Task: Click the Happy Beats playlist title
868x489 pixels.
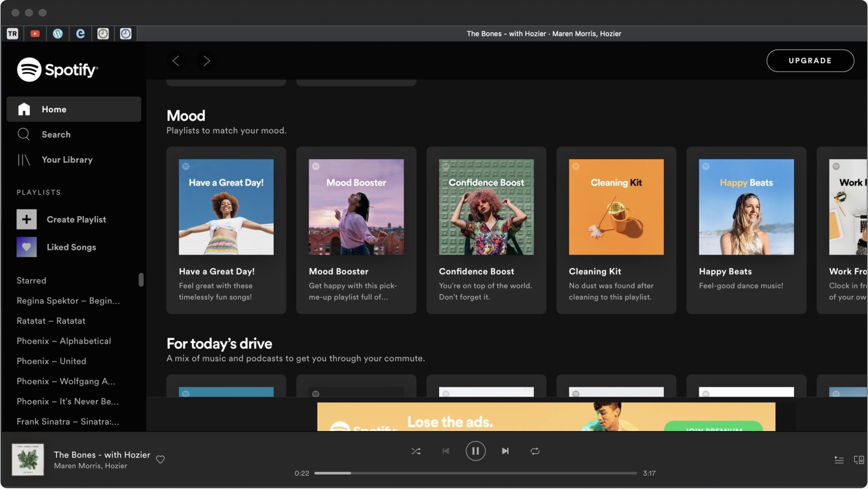Action: click(725, 271)
